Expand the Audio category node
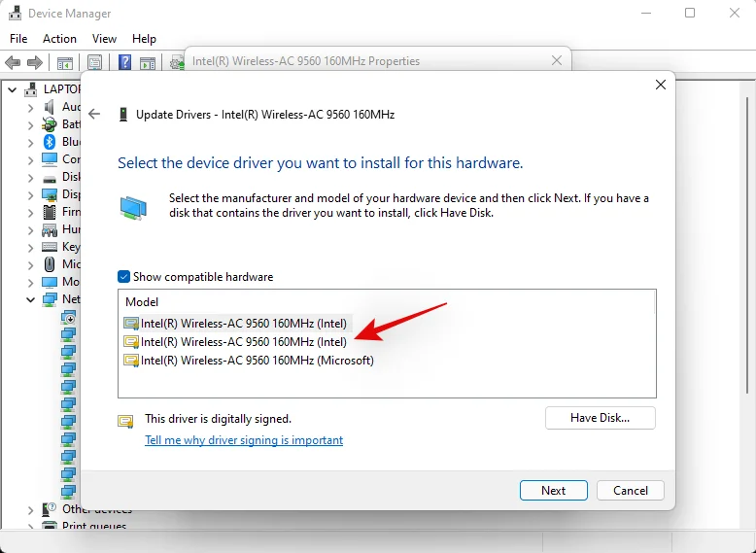The height and width of the screenshot is (553, 756). click(x=30, y=107)
